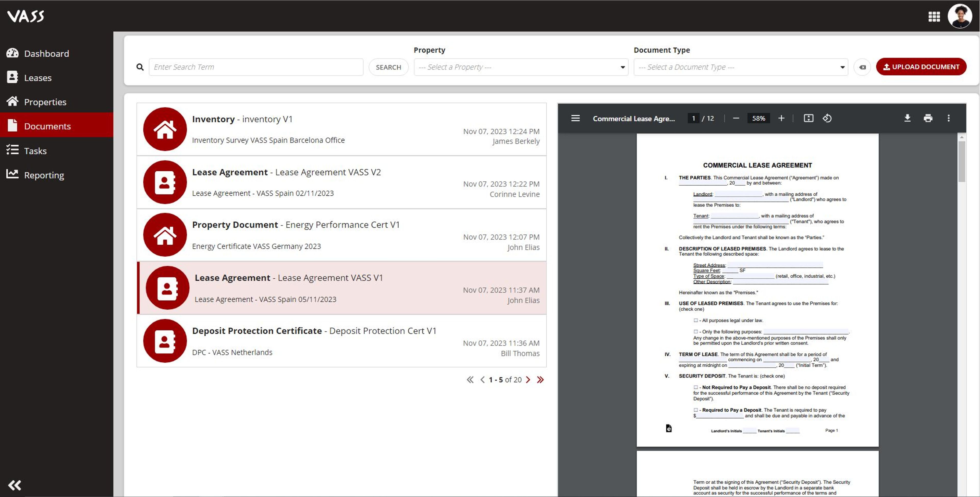Jump to last page of results
The width and height of the screenshot is (980, 497).
tap(540, 380)
